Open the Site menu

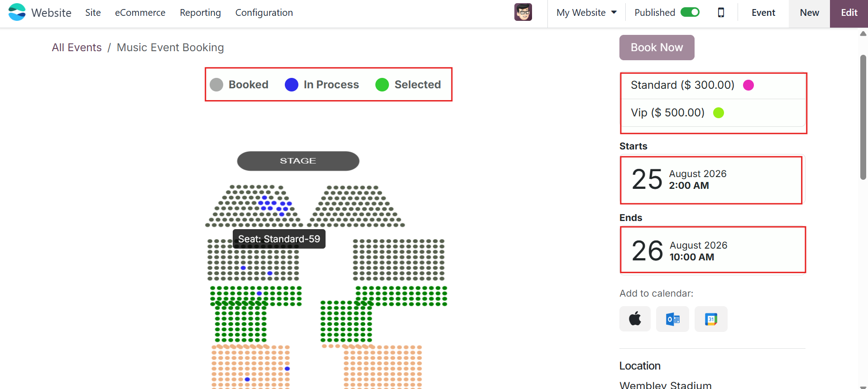pyautogui.click(x=93, y=13)
